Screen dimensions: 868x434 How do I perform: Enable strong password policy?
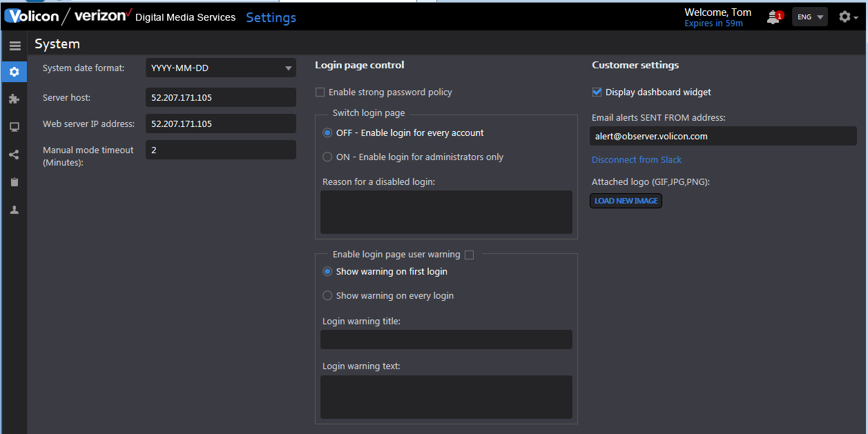point(320,92)
